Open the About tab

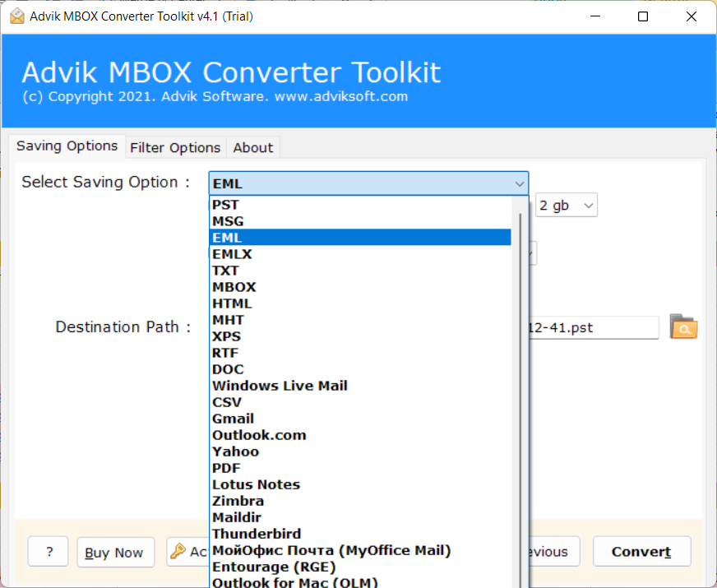click(253, 148)
